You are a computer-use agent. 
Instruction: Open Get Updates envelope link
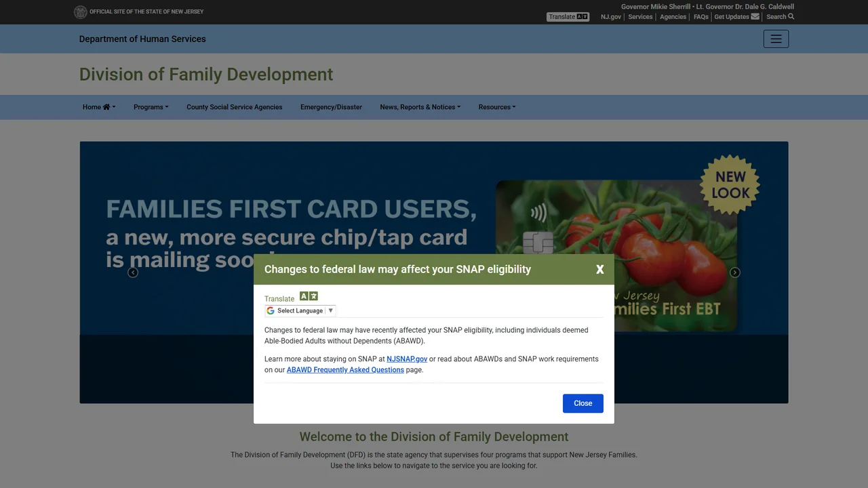736,17
